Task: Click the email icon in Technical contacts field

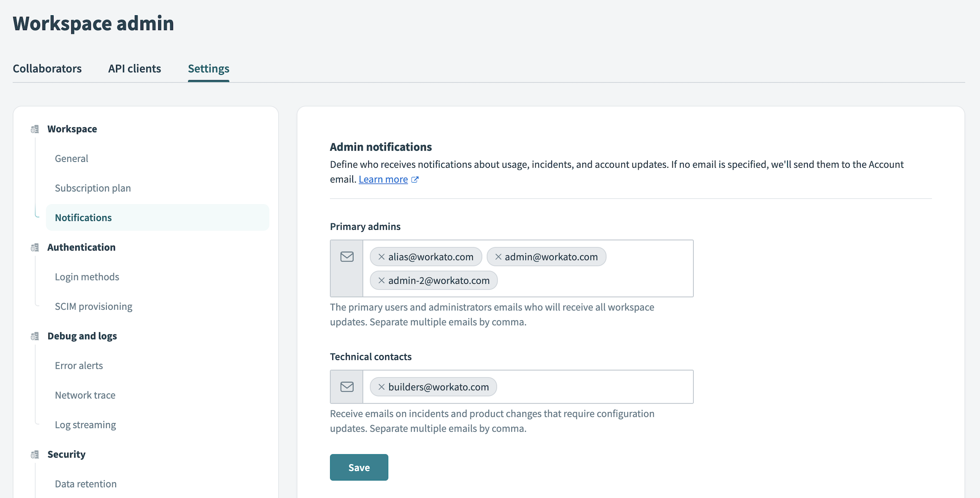Action: click(x=347, y=387)
